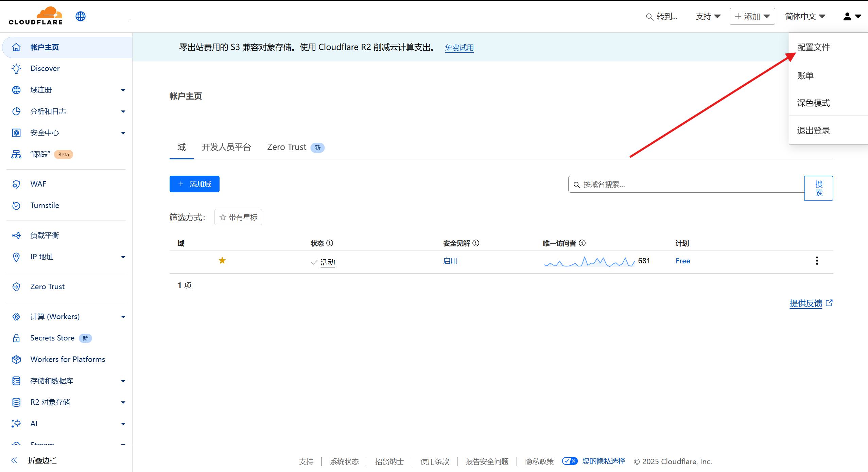The height and width of the screenshot is (472, 868).
Task: Click the gold star on domain row
Action: tap(222, 261)
